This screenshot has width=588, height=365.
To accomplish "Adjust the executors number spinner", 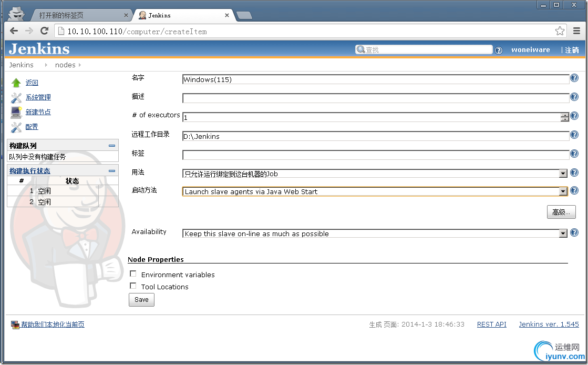I will click(565, 117).
